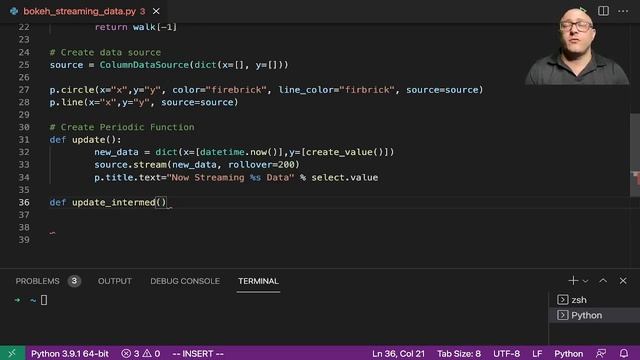Click the problems count badge 3

pos(74,281)
